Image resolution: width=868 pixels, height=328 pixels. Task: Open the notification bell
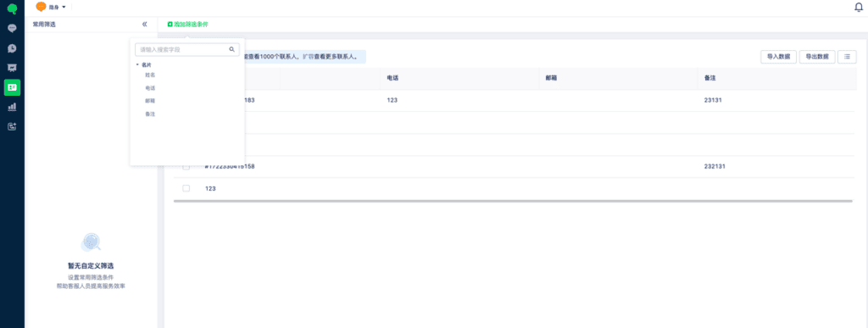[x=859, y=7]
